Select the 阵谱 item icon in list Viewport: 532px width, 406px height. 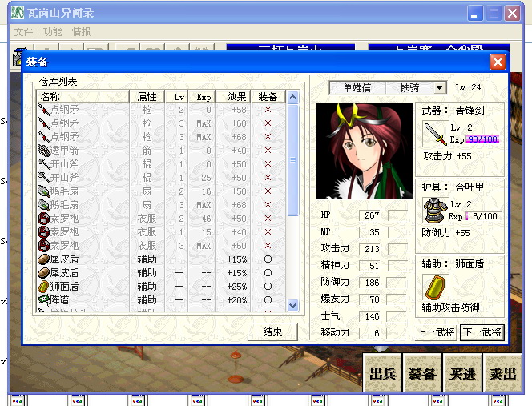point(43,300)
